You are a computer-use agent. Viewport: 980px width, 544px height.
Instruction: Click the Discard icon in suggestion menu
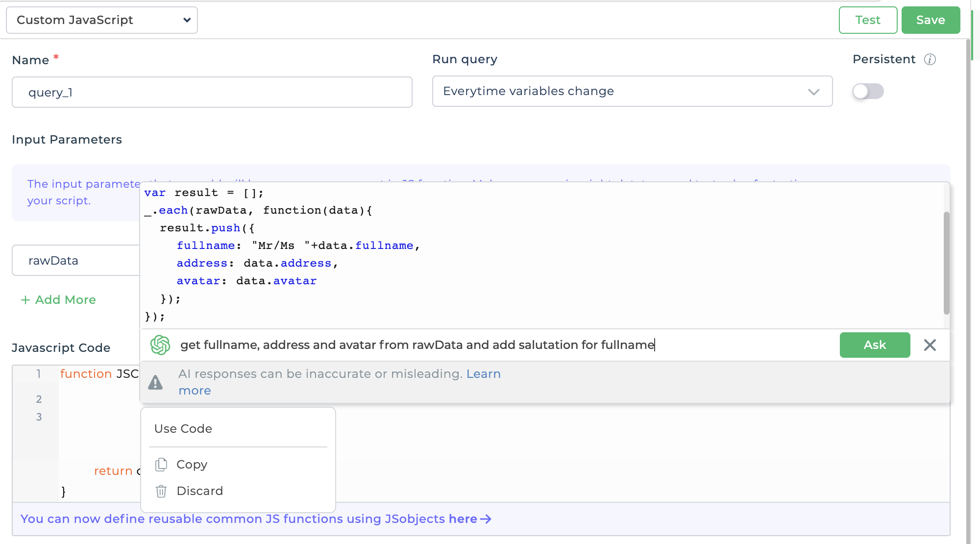tap(161, 491)
